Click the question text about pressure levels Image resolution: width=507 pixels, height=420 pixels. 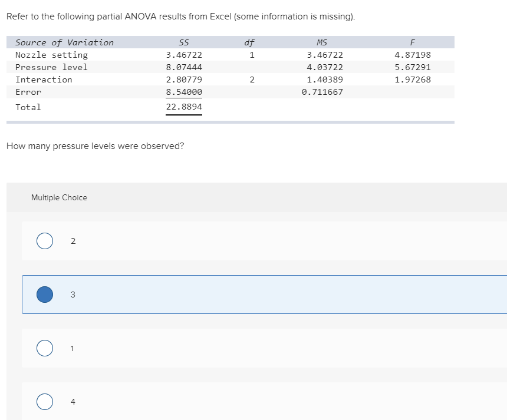click(x=94, y=145)
